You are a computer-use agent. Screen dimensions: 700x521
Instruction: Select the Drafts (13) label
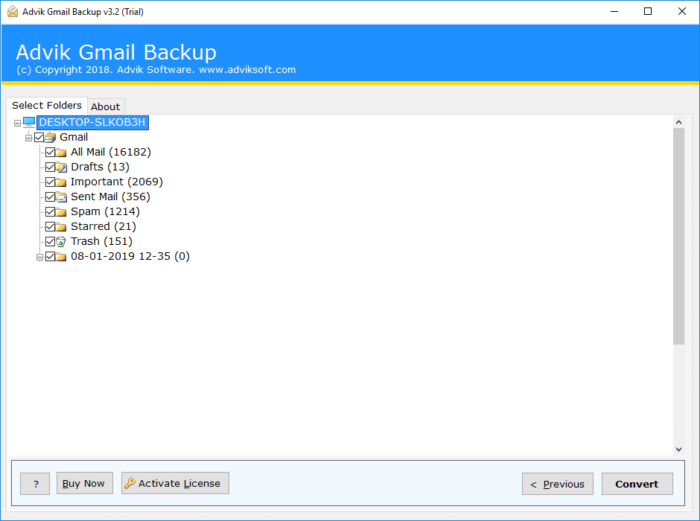pyautogui.click(x=100, y=167)
